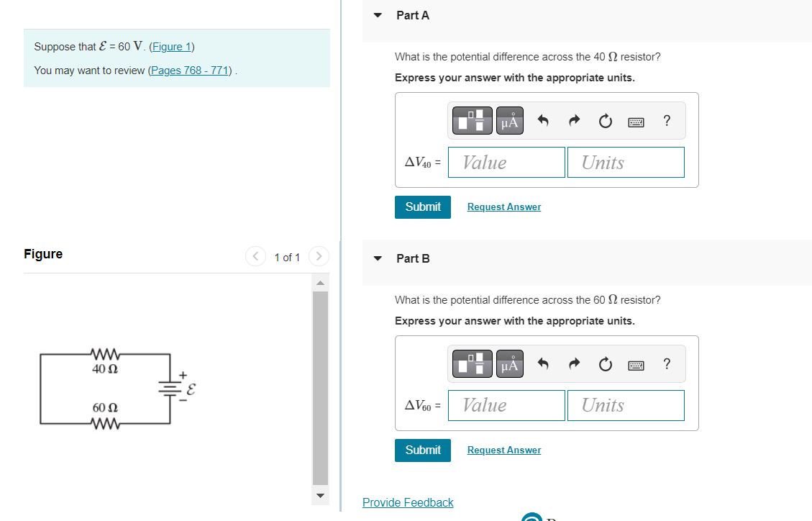
Task: Open help via the question mark in Part A
Action: [666, 121]
